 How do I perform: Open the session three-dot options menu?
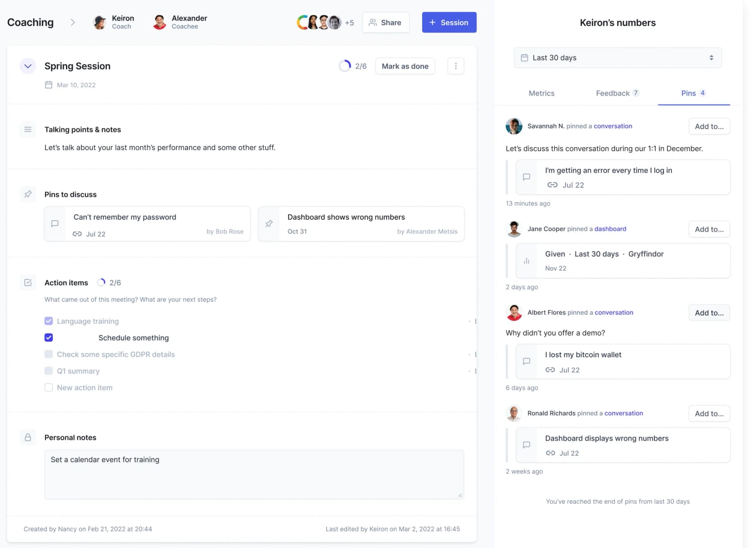(455, 66)
